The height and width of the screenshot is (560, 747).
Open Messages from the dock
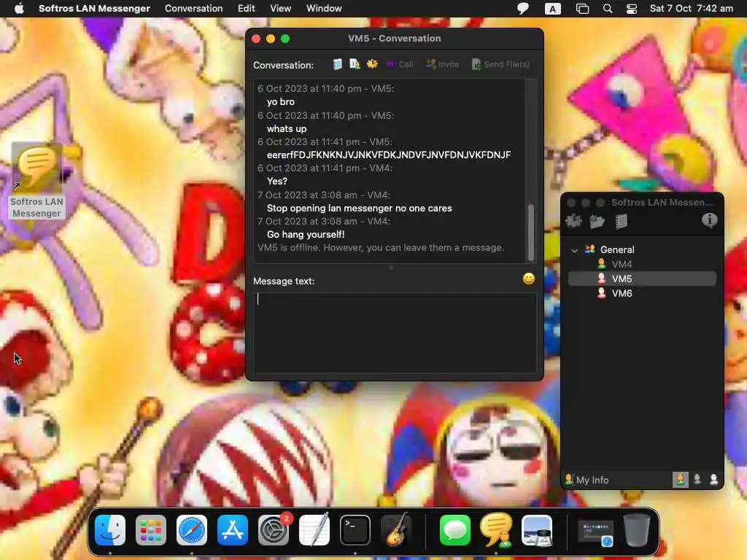tap(455, 530)
